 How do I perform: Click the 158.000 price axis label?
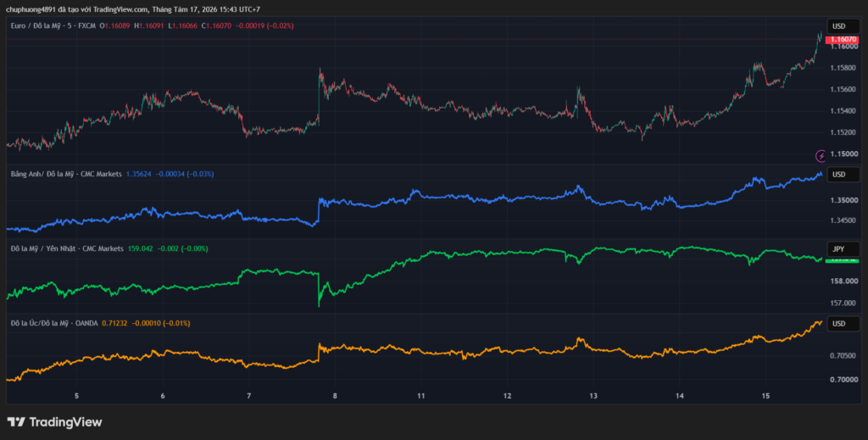coord(843,281)
